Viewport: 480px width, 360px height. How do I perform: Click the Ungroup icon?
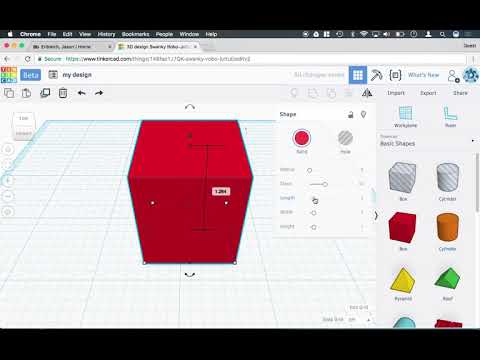coord(331,93)
